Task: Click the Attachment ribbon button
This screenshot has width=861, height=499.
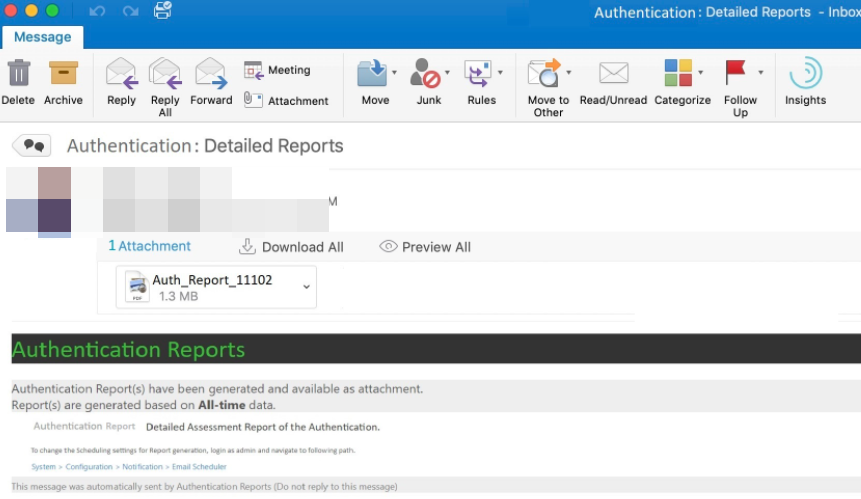Action: 286,101
